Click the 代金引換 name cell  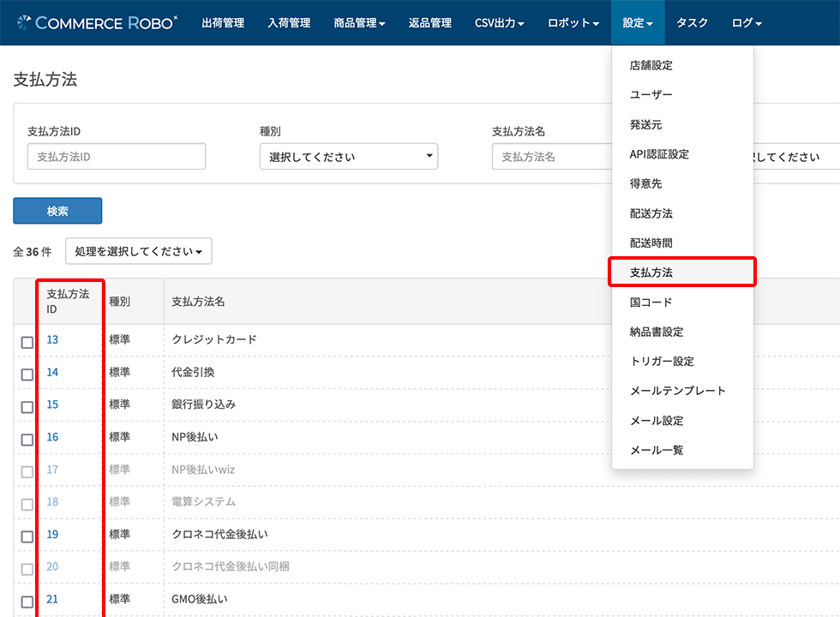193,372
